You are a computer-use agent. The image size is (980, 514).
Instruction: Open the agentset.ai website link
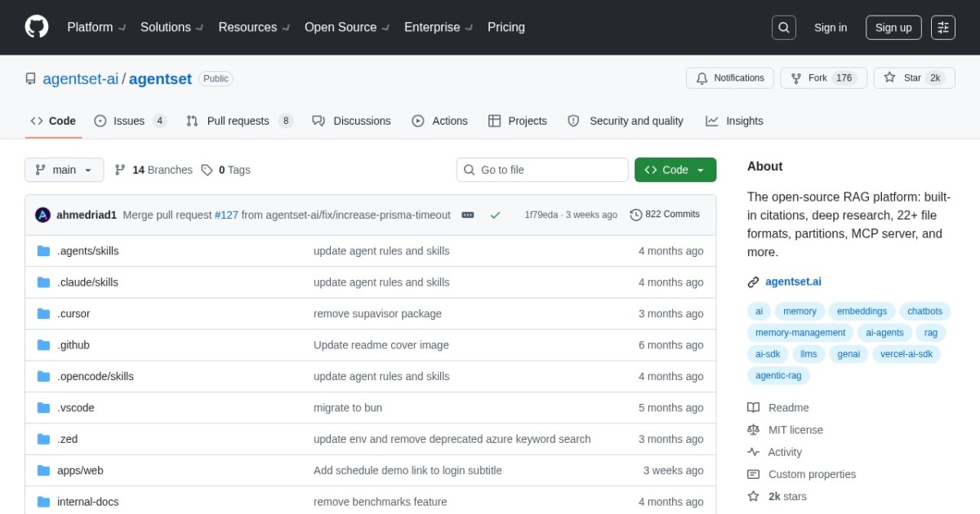(793, 282)
